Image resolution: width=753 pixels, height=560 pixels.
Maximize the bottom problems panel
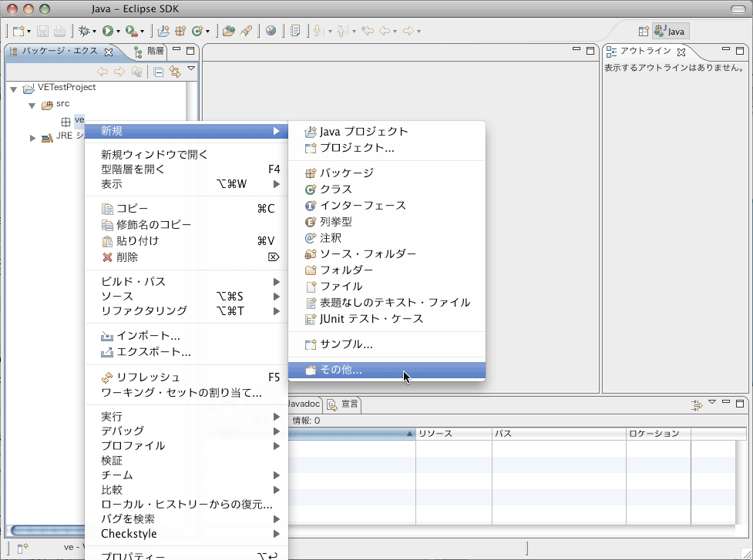click(740, 404)
